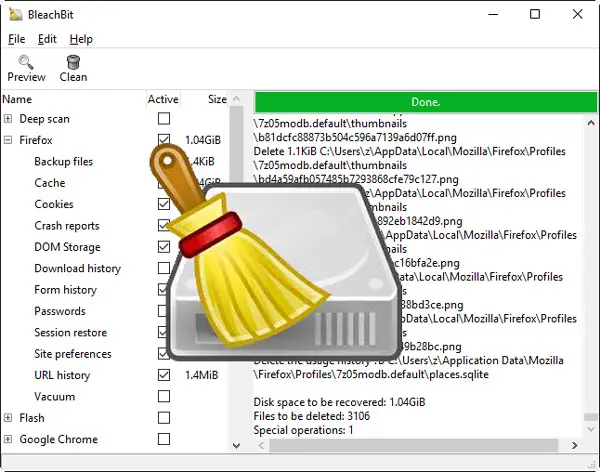Click the Preview magnifier icon
Image resolution: width=600 pixels, height=472 pixels.
tap(26, 62)
